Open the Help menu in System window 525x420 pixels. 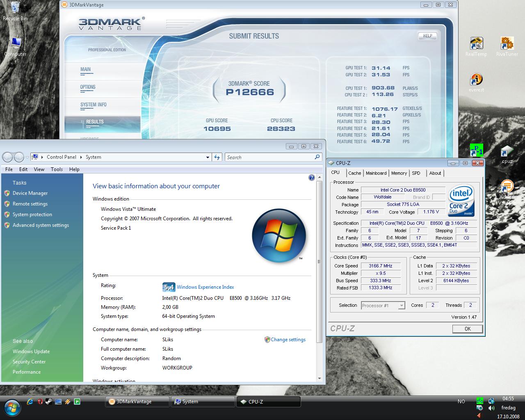(74, 169)
